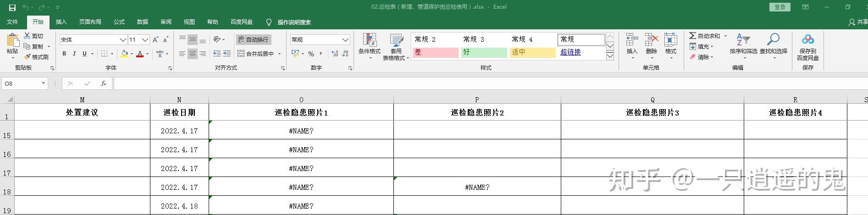Click inside the formula bar field
This screenshot has height=215, width=868.
pyautogui.click(x=490, y=83)
